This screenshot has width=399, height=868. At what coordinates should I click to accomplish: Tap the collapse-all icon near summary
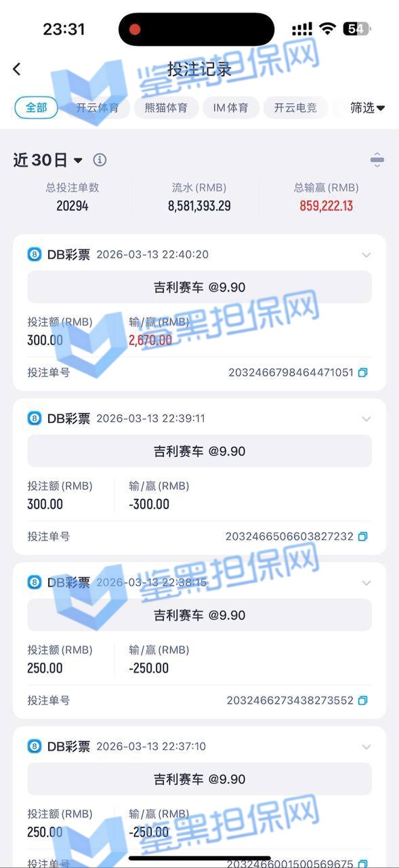tap(377, 160)
